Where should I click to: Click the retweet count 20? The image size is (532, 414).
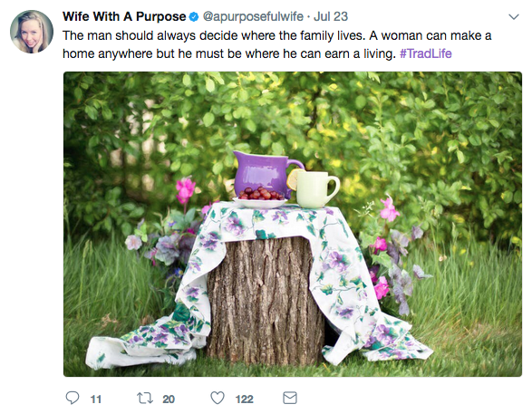(x=169, y=400)
